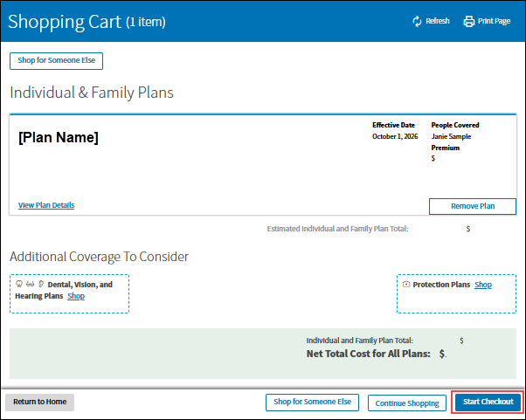Click the Print Page text link
The height and width of the screenshot is (420, 526).
pos(494,21)
